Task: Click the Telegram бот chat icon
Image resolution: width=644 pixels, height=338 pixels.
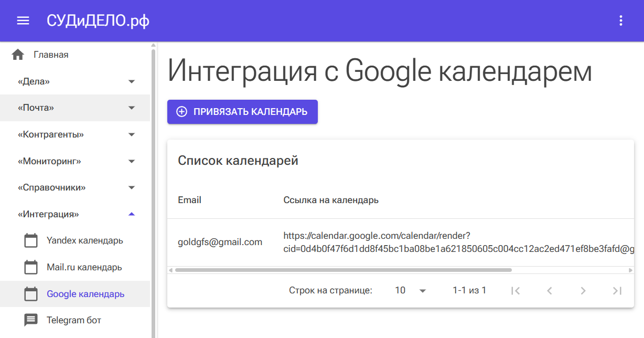Action: click(31, 320)
